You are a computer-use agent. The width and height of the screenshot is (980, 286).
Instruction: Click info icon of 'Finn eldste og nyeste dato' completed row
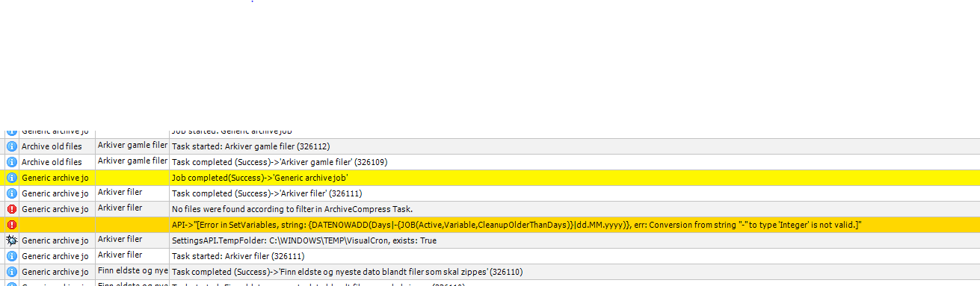pyautogui.click(x=11, y=272)
